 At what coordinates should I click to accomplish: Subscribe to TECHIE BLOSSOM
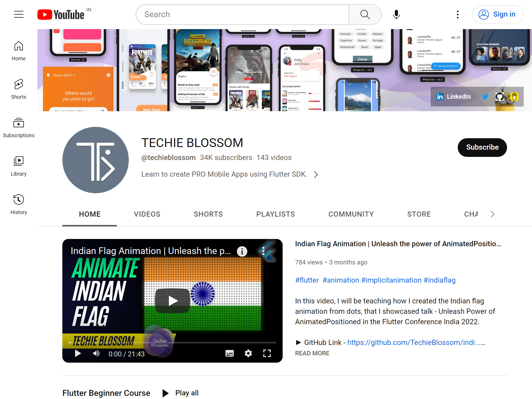(x=482, y=147)
